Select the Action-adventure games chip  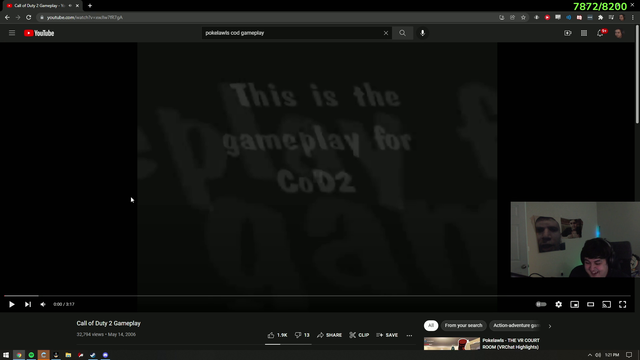pos(516,326)
